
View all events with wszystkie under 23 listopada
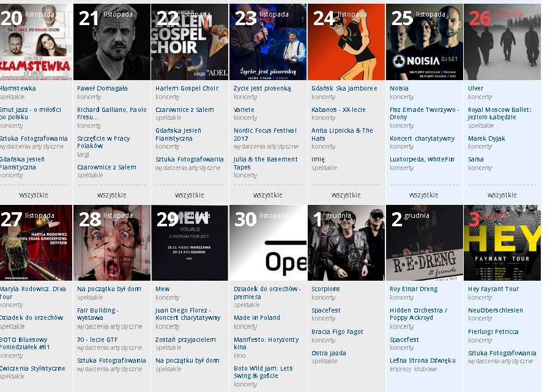tap(267, 195)
